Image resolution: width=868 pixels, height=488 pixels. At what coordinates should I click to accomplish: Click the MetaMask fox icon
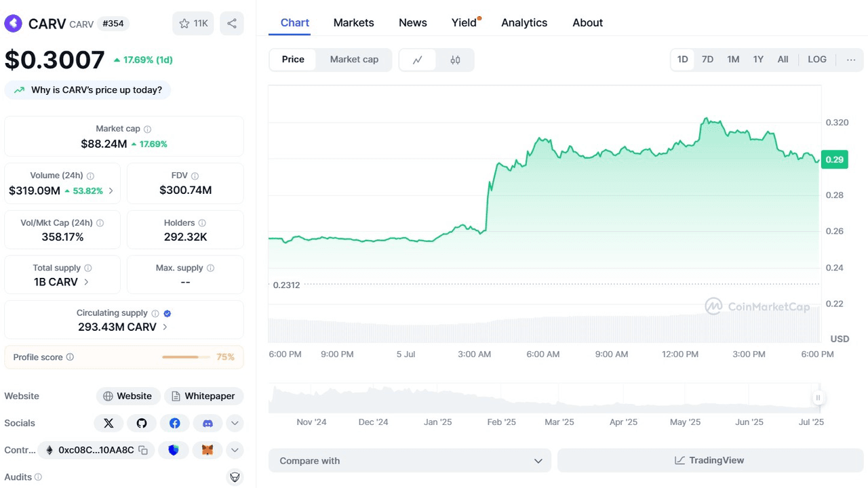[x=208, y=450]
